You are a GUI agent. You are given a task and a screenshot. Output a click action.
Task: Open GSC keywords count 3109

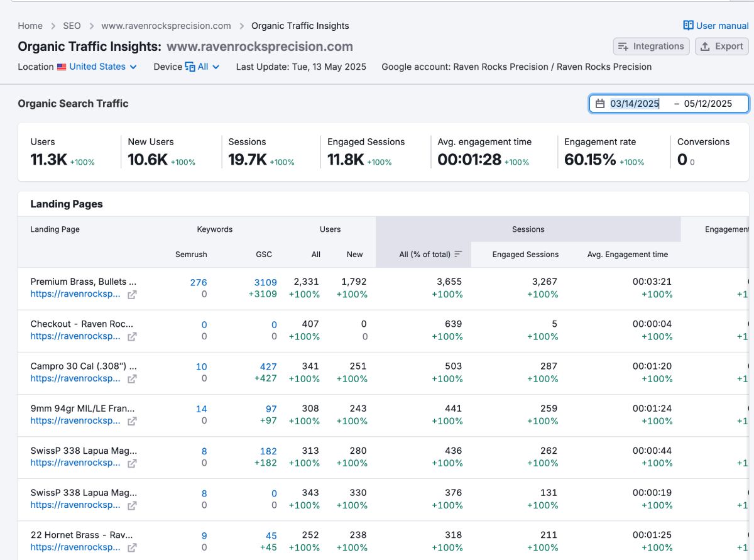point(265,283)
